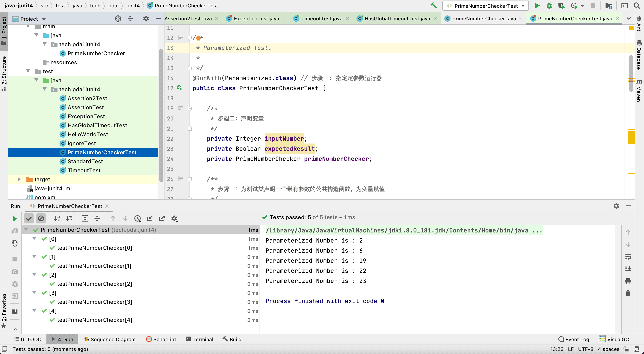Toggle Show Ignored tests button

41,218
